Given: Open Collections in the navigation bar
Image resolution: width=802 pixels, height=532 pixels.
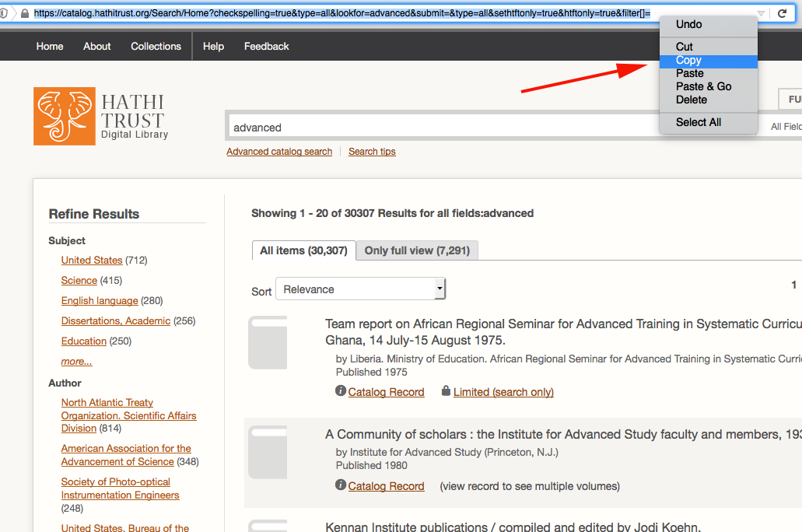Looking at the screenshot, I should coord(156,46).
